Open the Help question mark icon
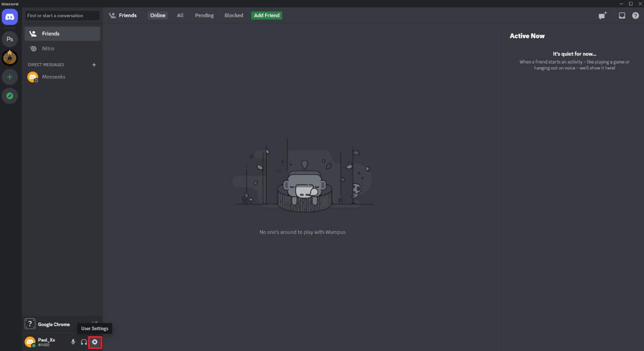The image size is (644, 351). pos(635,15)
